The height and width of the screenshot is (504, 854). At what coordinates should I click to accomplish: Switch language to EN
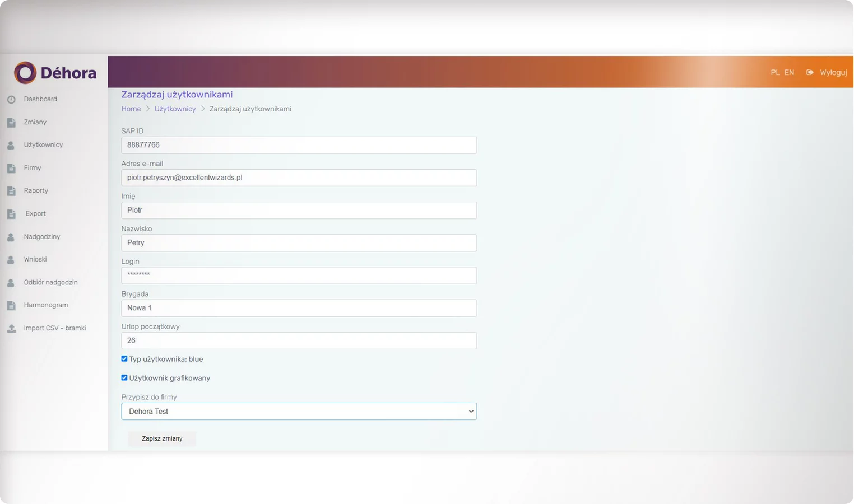(x=789, y=73)
